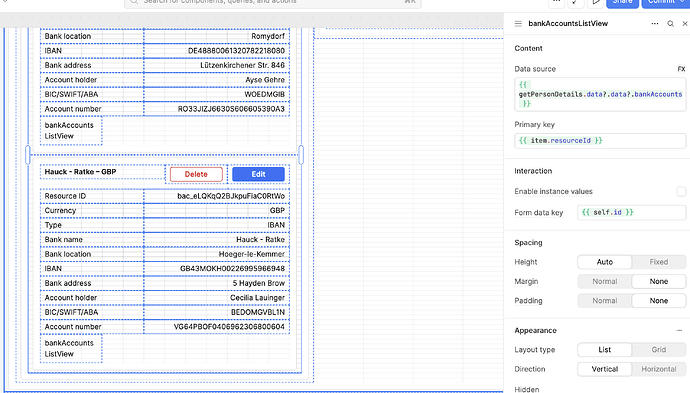This screenshot has width=690, height=393.
Task: Click the inspector hamburger handle icon
Action: point(518,24)
